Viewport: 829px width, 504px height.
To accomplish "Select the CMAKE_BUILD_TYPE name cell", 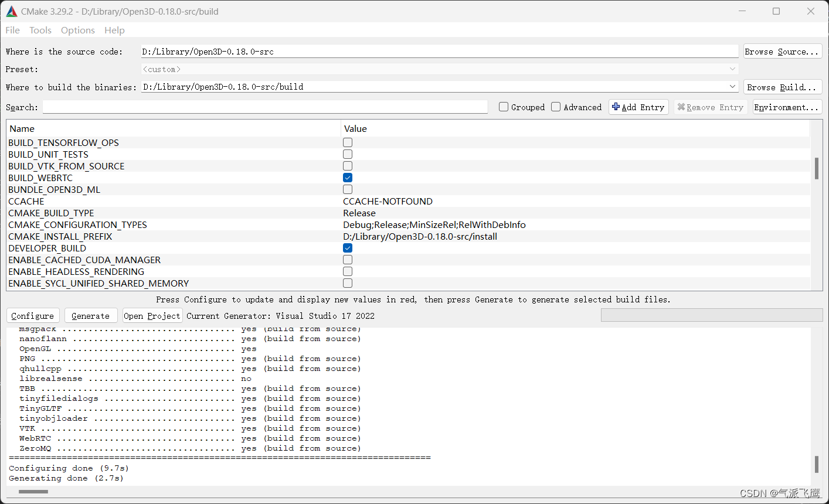I will point(51,213).
